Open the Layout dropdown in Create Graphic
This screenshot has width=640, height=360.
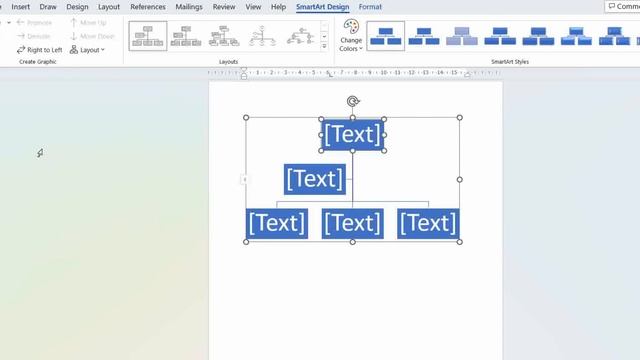click(87, 50)
